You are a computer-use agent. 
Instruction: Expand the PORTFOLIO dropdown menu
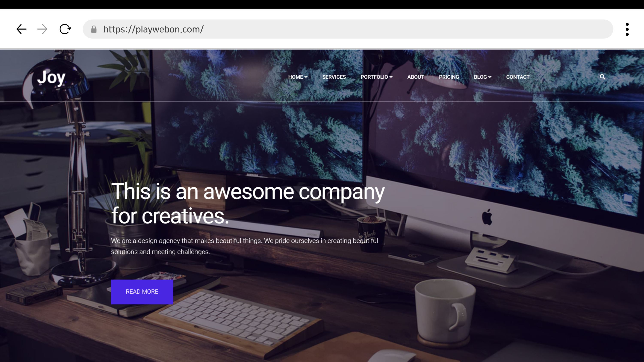click(376, 77)
